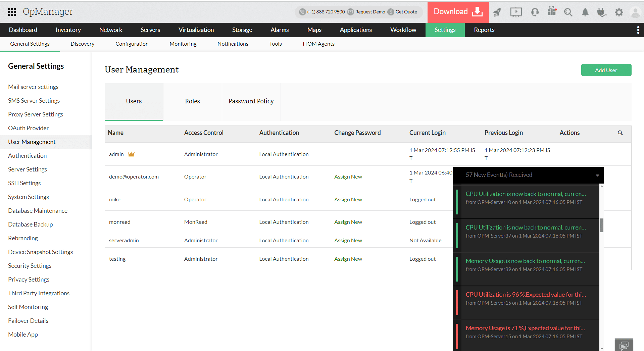The image size is (644, 351).
Task: Click the Download button
Action: [458, 12]
